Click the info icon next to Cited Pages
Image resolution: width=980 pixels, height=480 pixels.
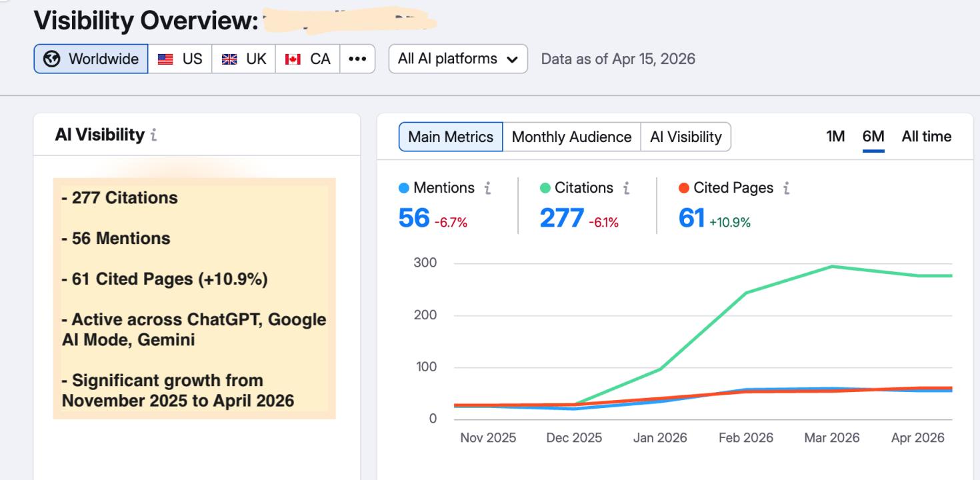click(787, 189)
